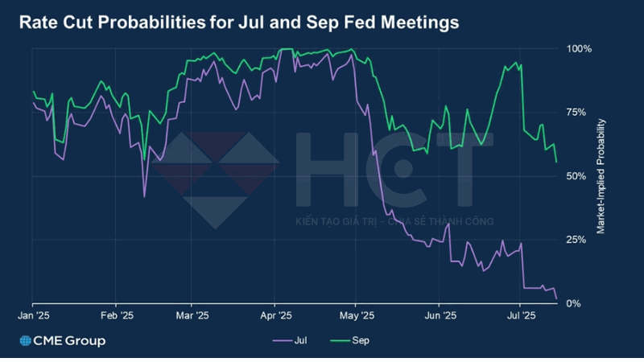Click the Rate Cut Probabilities chart title
Screen dimensions: 644x362
239,23
